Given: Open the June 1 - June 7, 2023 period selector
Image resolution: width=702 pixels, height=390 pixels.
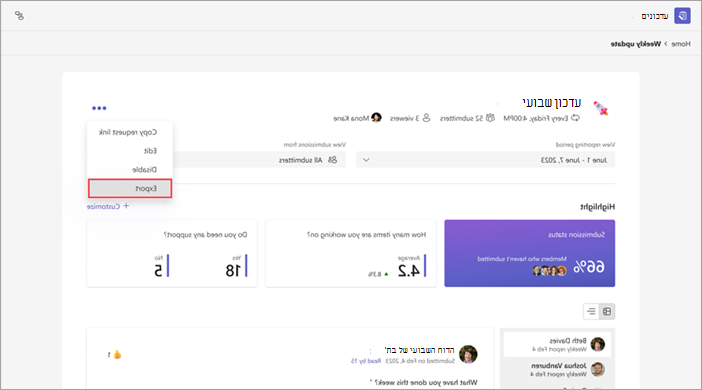Looking at the screenshot, I should click(x=485, y=160).
